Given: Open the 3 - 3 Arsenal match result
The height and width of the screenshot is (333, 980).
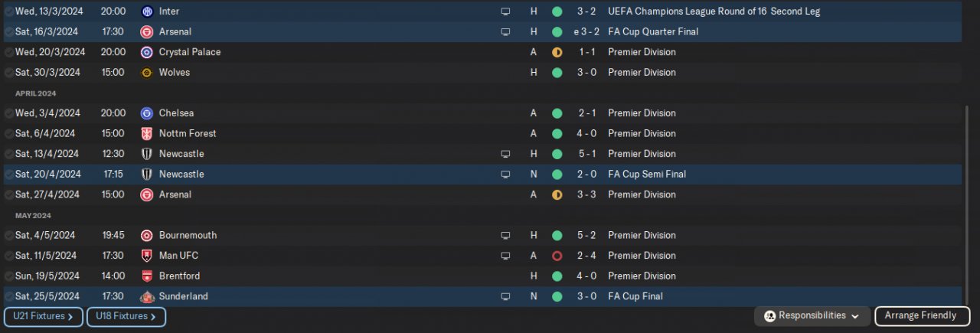Looking at the screenshot, I should [587, 194].
